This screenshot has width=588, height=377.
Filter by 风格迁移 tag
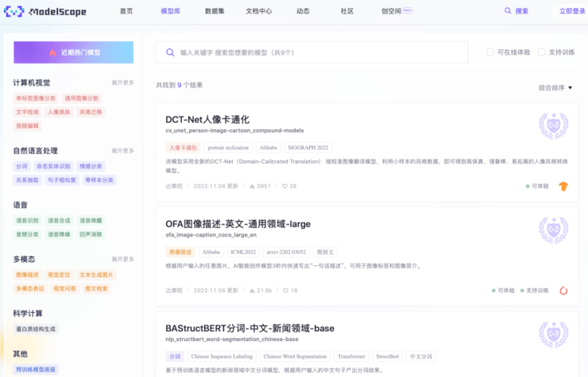[91, 112]
